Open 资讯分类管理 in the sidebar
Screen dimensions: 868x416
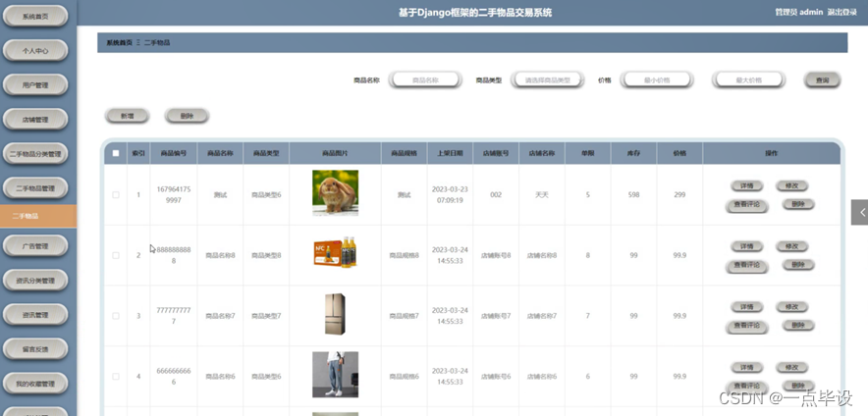pyautogui.click(x=35, y=281)
